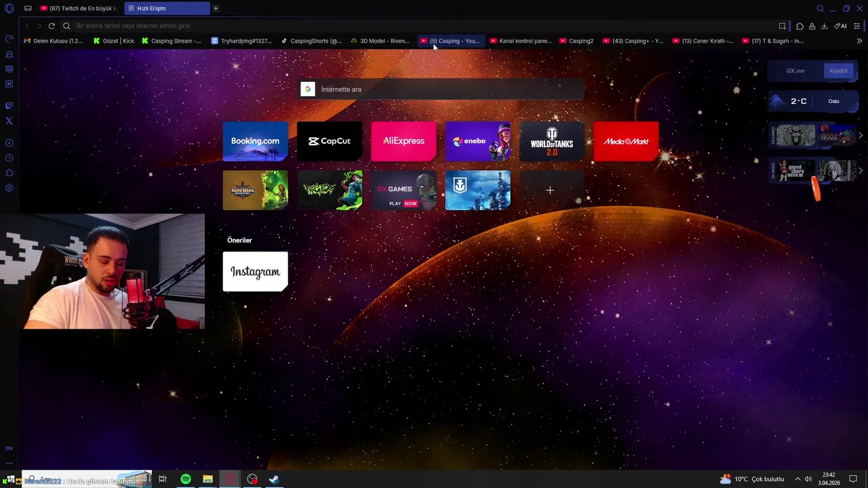Viewport: 868px width, 488px height.
Task: Open the Extensions cube icon
Action: pos(800,26)
